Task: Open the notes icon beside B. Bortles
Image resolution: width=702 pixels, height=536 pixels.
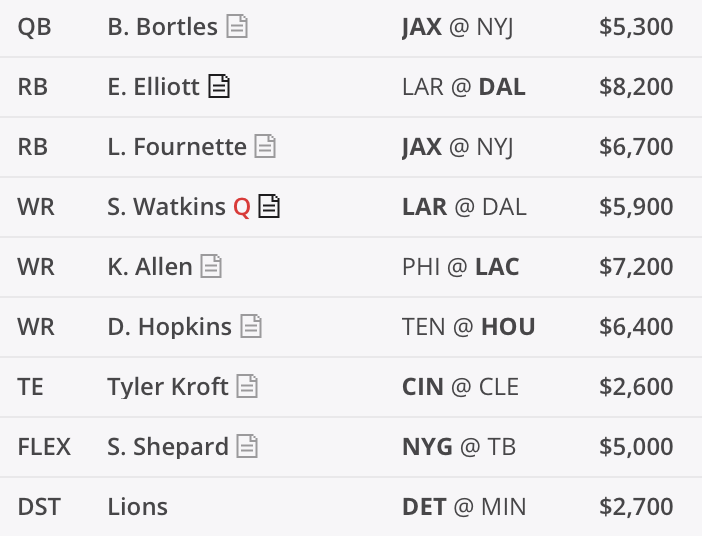Action: (237, 27)
